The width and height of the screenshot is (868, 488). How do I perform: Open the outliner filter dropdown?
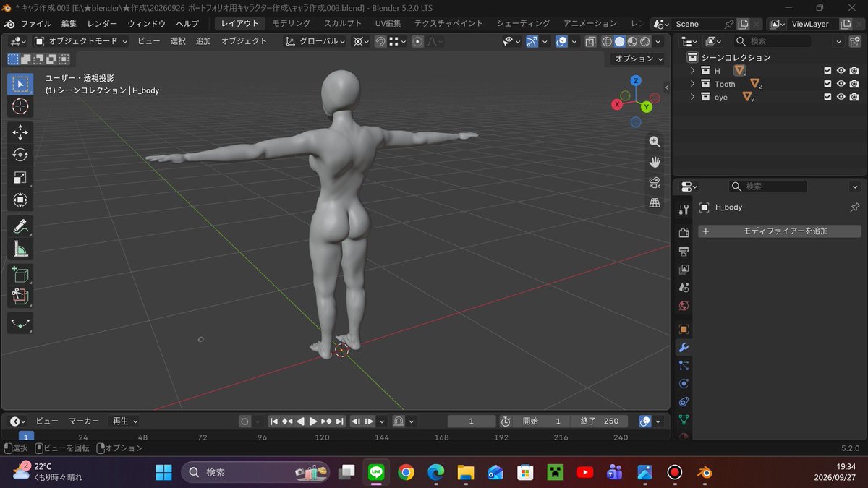pos(838,41)
